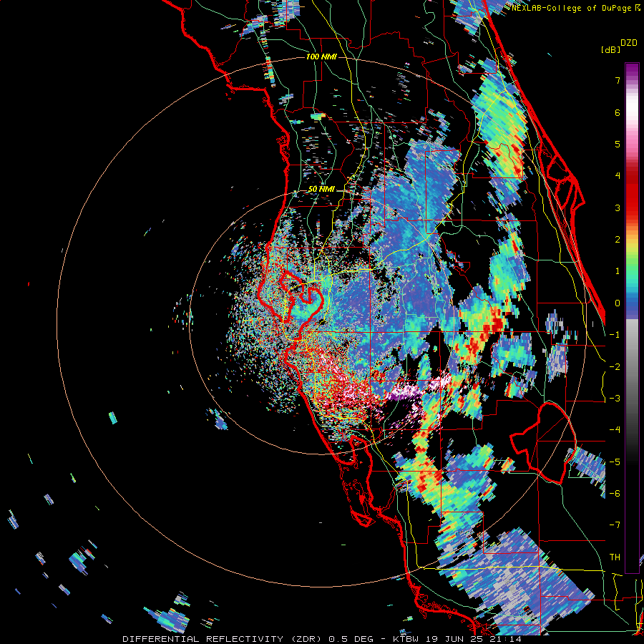The height and width of the screenshot is (644, 644).
Task: Click the KTBW 19 JUN 25 21:14 timestamp
Action: tap(457, 639)
